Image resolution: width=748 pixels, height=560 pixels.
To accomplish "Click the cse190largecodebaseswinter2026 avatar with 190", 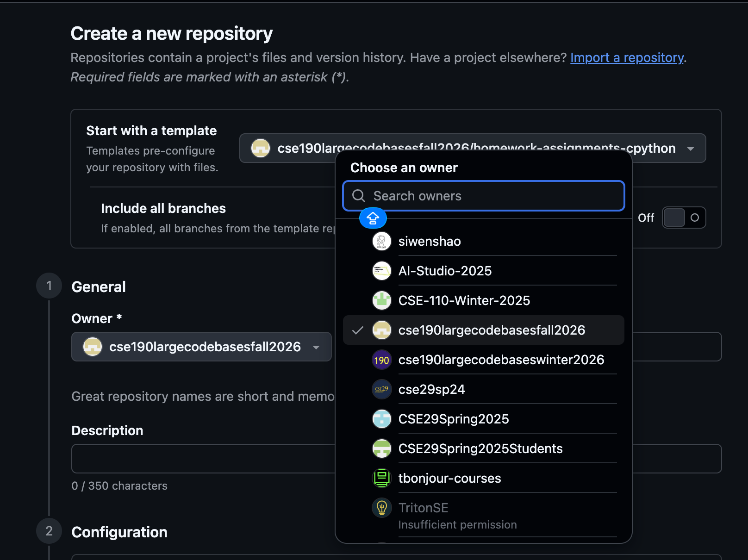I will 381,360.
